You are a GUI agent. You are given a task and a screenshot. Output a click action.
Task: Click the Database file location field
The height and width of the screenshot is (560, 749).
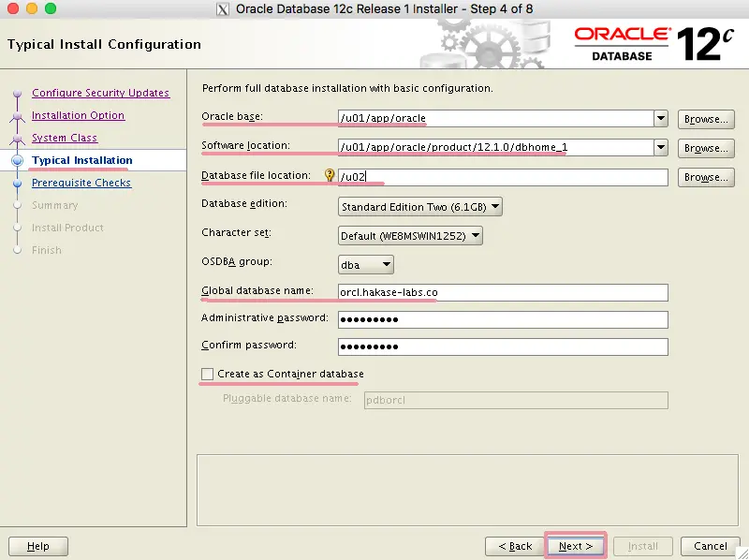point(503,177)
